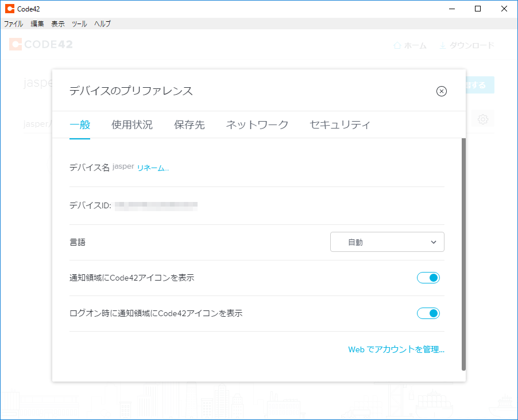Open the セキュリティ tab
Viewport: 518px width, 420px height.
point(339,125)
